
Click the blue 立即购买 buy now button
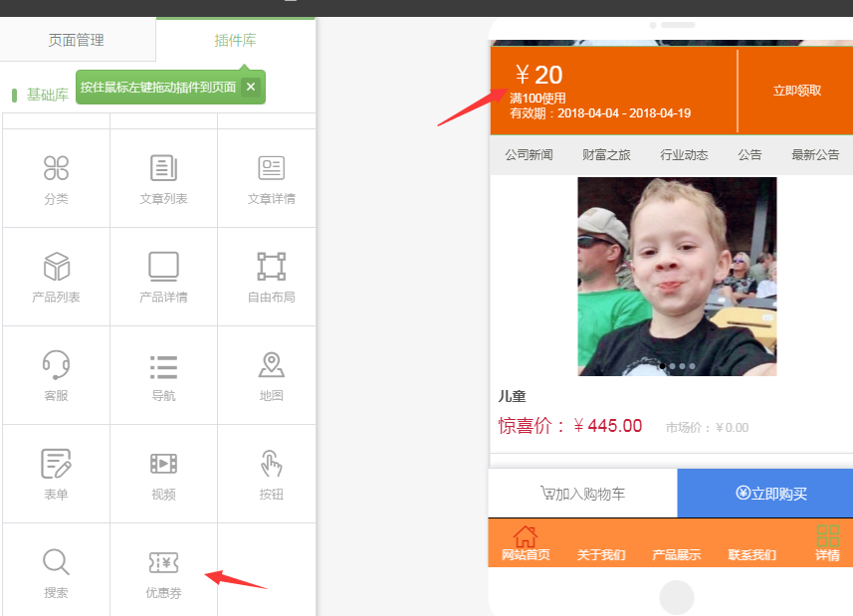click(764, 494)
